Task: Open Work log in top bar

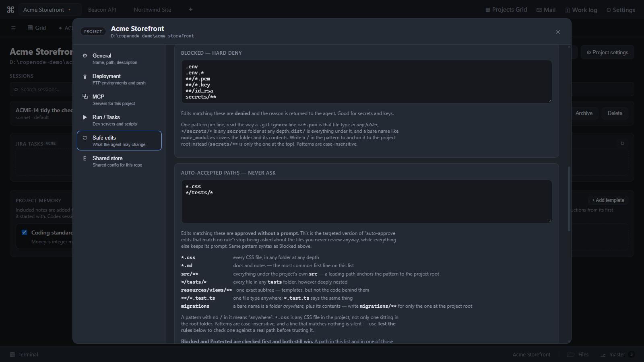Action: coord(581,10)
